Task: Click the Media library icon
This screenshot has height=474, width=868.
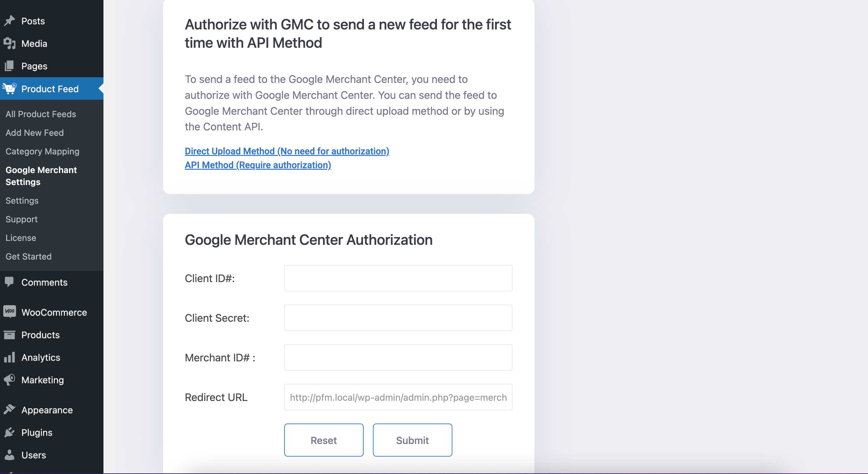Action: [x=9, y=44]
